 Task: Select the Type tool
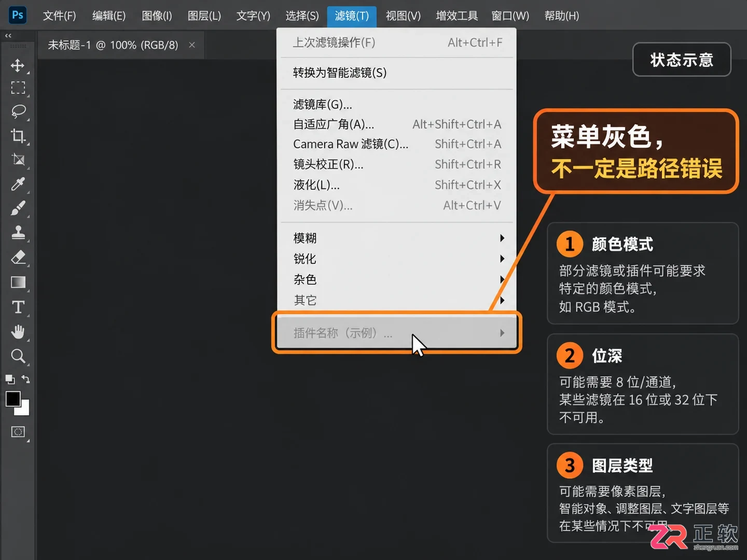18,307
